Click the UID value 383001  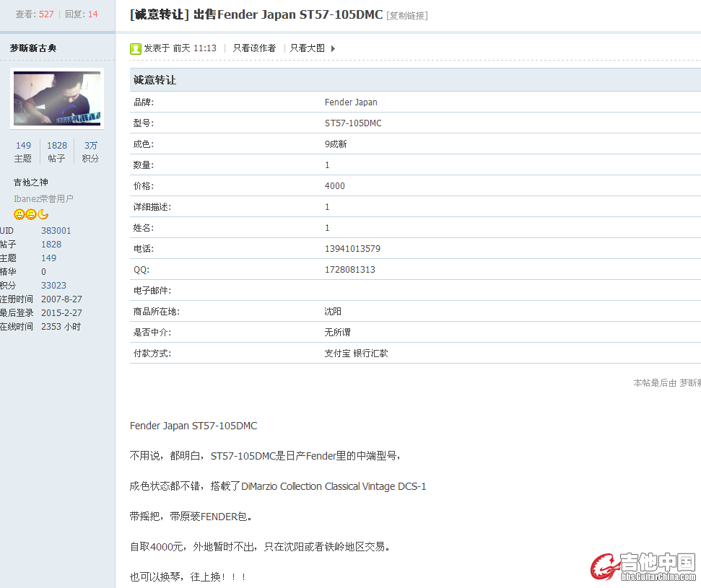coord(56,231)
